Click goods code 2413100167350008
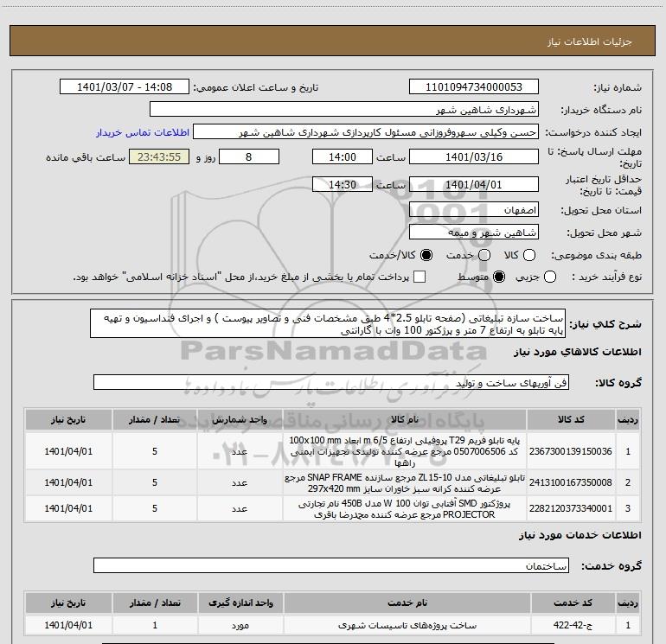The height and width of the screenshot is (644, 666). tap(571, 482)
